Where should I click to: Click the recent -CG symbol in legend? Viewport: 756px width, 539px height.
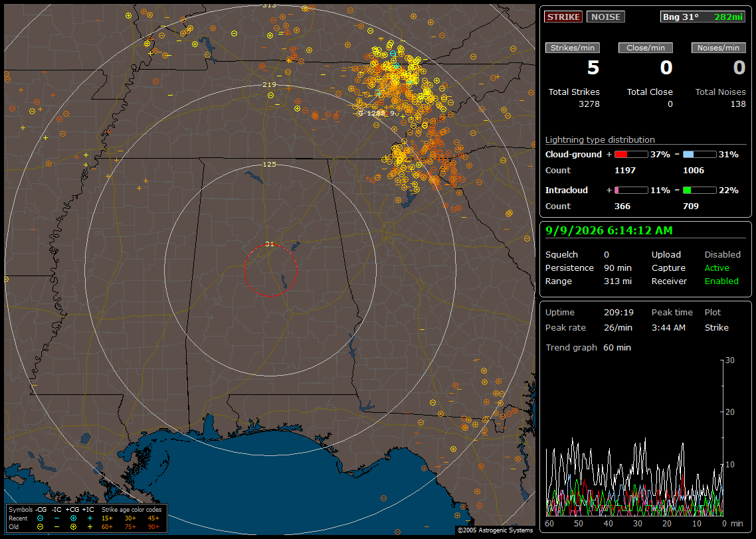point(40,518)
